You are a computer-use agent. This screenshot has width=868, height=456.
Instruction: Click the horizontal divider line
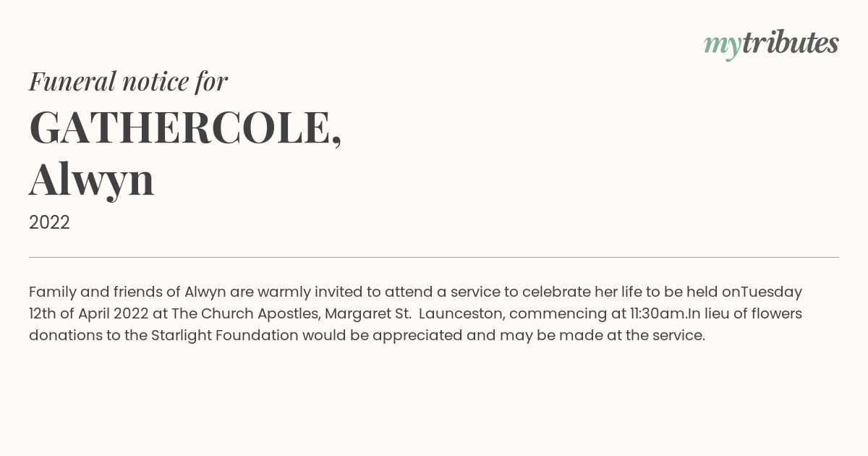[x=434, y=257]
